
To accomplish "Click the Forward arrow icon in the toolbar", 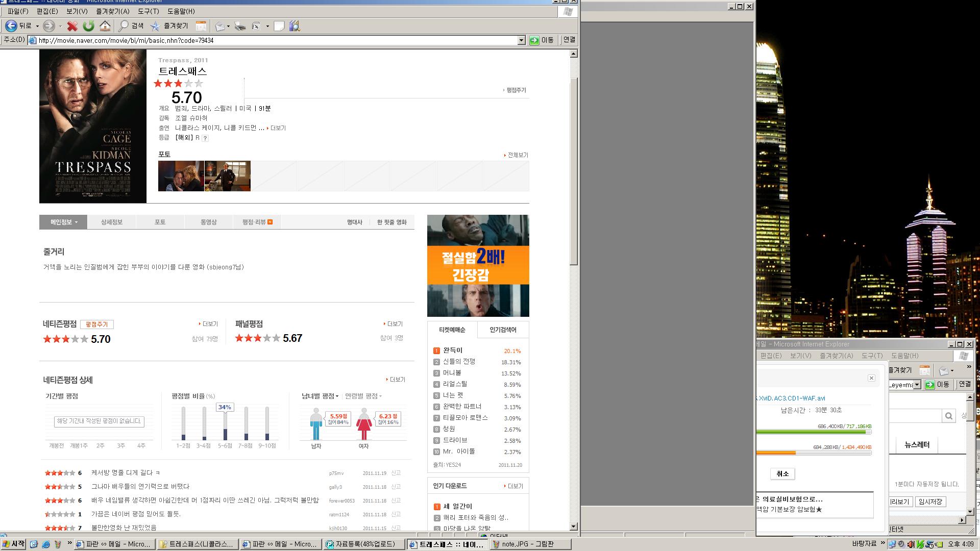I will coord(48,26).
